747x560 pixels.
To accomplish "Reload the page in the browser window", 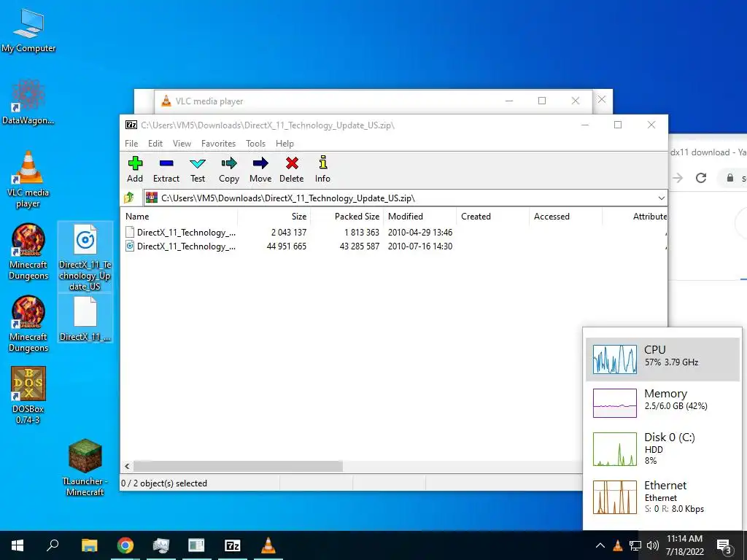I will click(701, 178).
